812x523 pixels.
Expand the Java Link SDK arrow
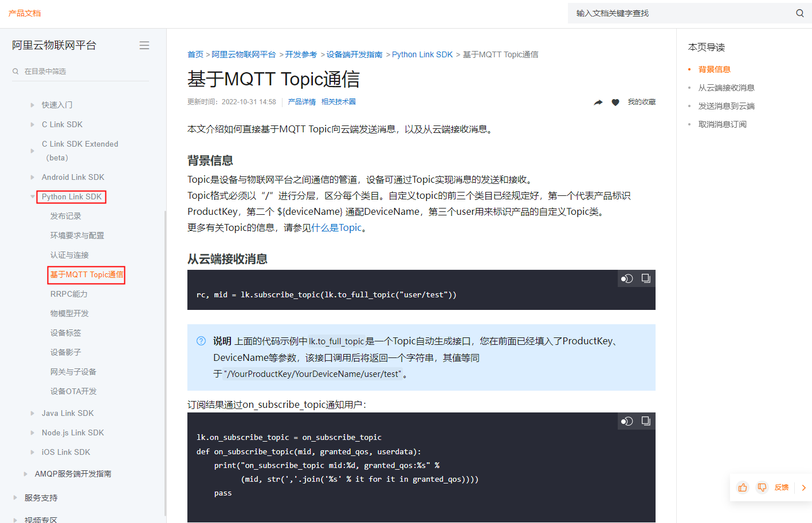tap(32, 413)
